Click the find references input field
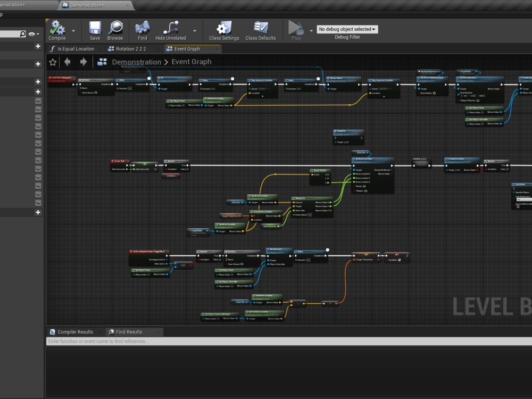 [x=160, y=341]
